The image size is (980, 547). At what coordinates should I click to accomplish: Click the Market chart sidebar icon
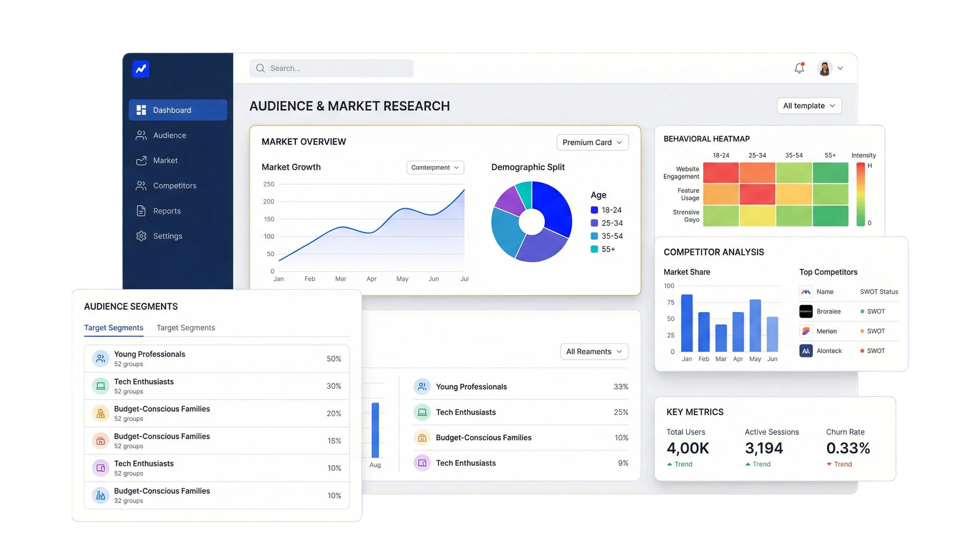coord(141,161)
